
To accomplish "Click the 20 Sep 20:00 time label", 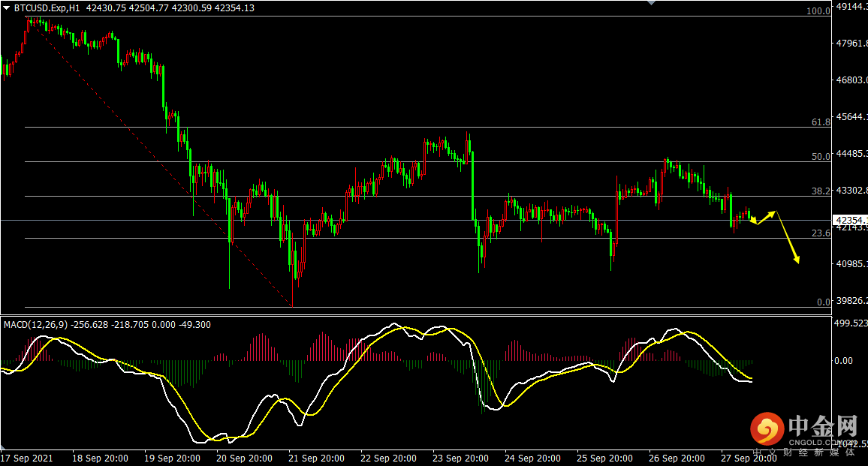I will tap(244, 458).
